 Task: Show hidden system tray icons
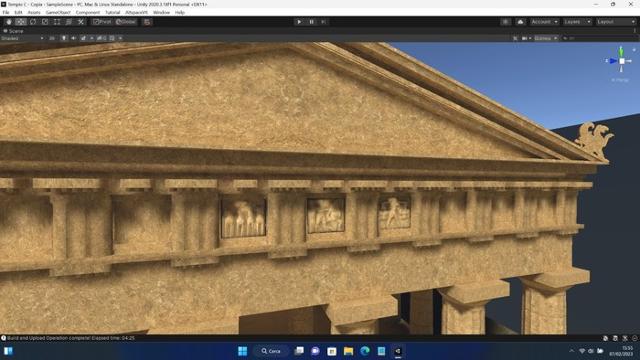click(x=571, y=351)
